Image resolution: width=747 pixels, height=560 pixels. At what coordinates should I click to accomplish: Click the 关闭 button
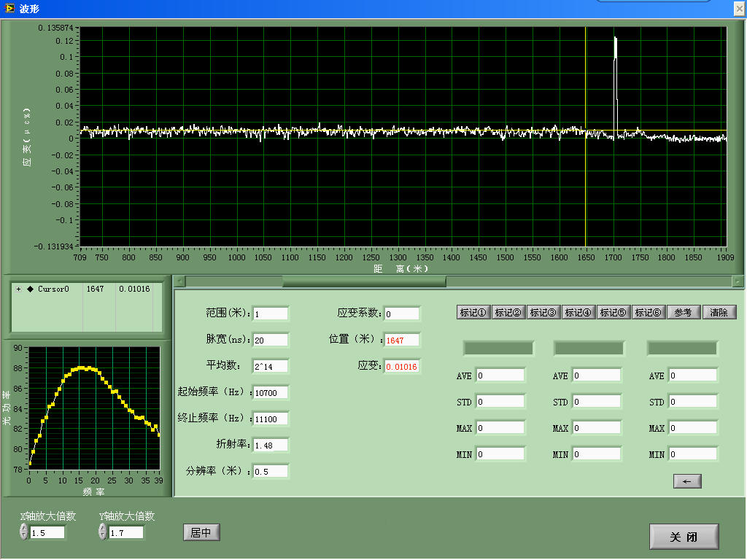click(684, 537)
